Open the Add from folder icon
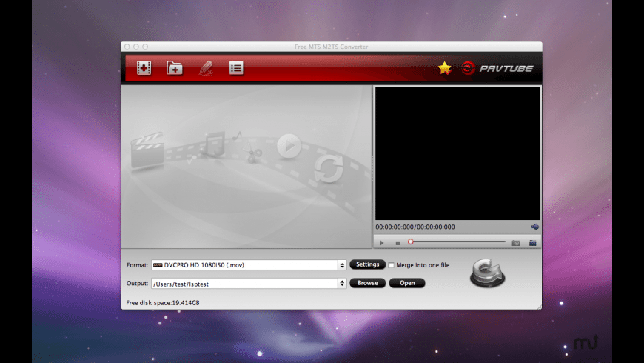This screenshot has height=363, width=644. click(175, 68)
